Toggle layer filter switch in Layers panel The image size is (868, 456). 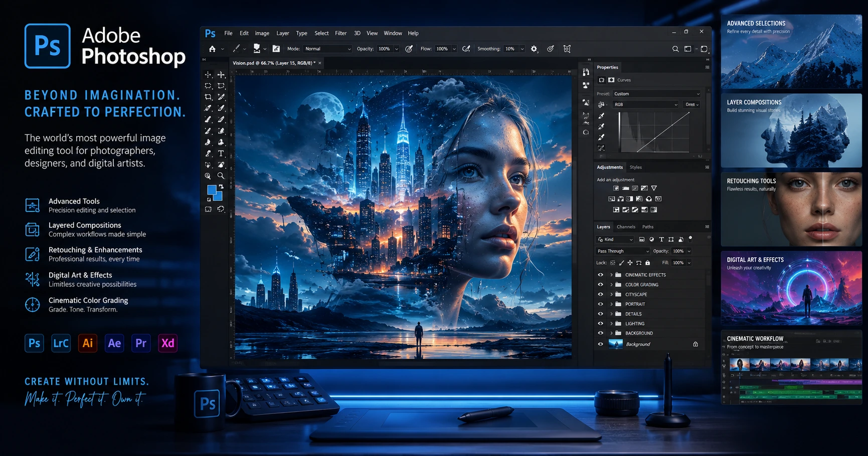point(690,238)
